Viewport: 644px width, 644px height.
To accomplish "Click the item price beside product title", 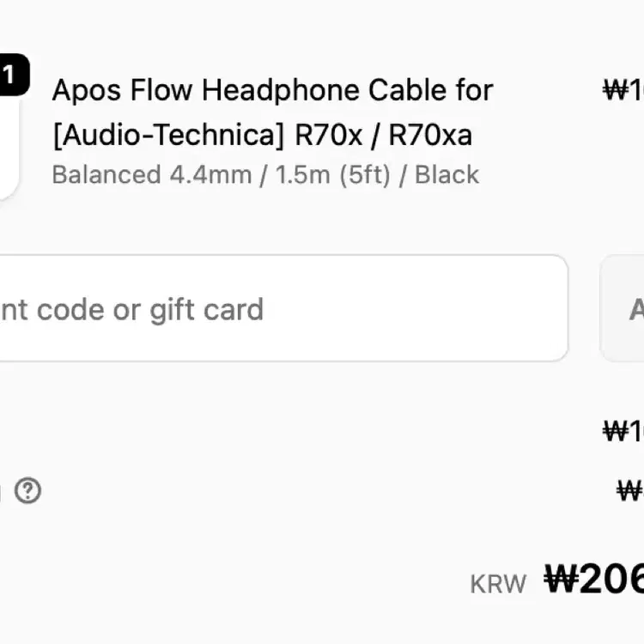I will 624,90.
